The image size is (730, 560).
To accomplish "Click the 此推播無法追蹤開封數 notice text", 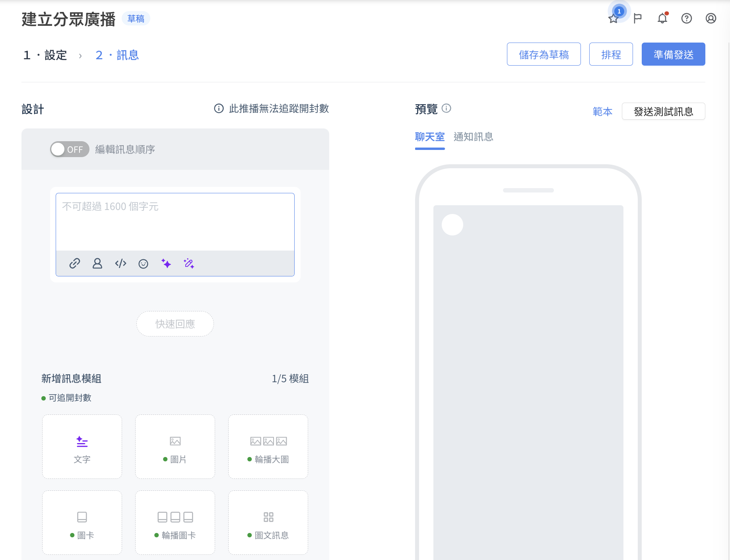I will coord(279,109).
